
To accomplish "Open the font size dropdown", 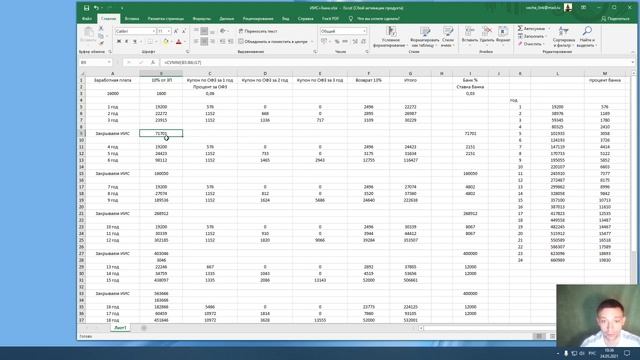I will [169, 31].
